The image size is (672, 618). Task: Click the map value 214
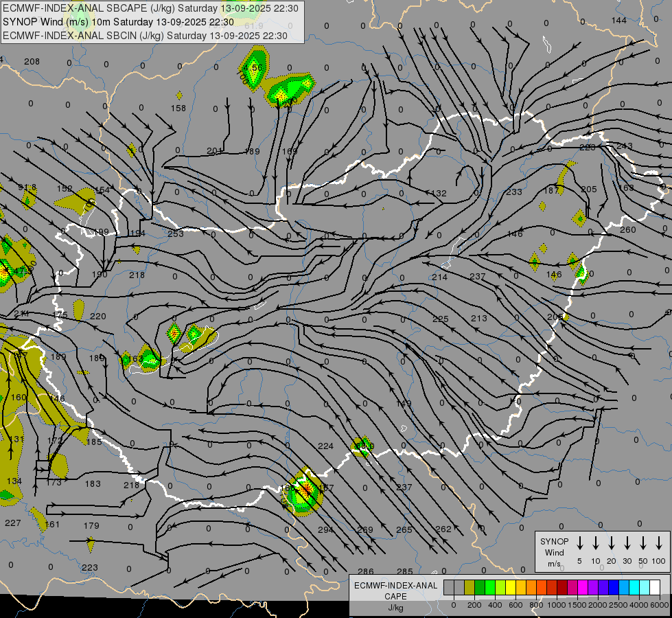[440, 277]
